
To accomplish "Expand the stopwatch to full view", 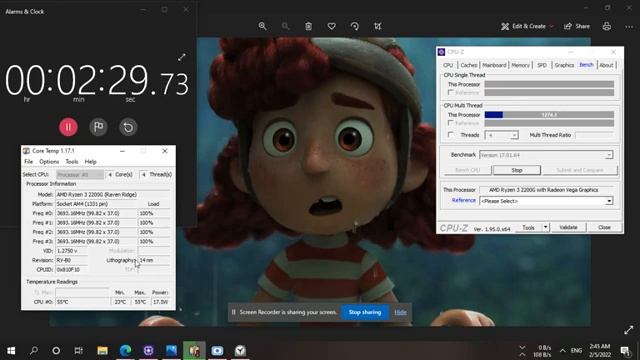I will [x=182, y=58].
